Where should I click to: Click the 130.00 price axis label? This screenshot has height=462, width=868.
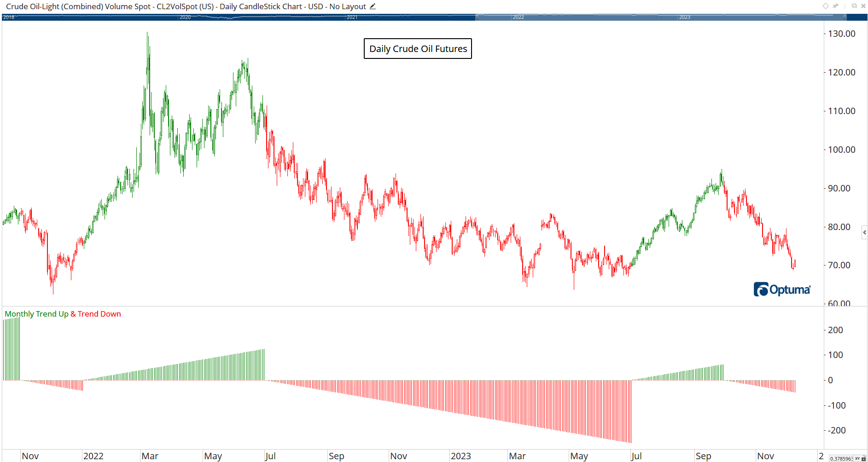click(841, 34)
